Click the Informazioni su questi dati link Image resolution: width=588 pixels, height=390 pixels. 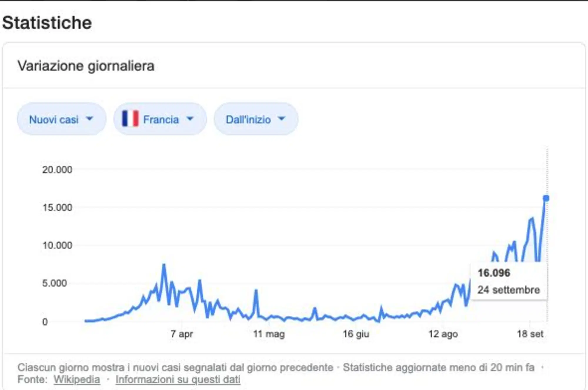click(x=178, y=379)
